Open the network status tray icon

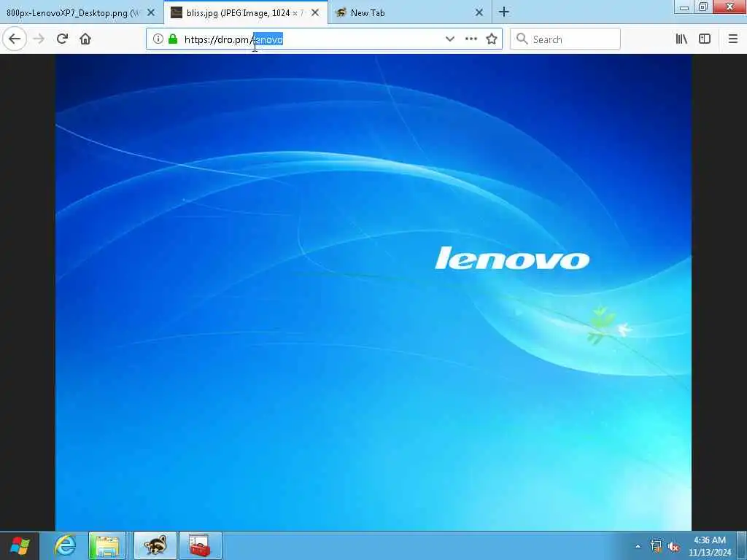point(656,546)
